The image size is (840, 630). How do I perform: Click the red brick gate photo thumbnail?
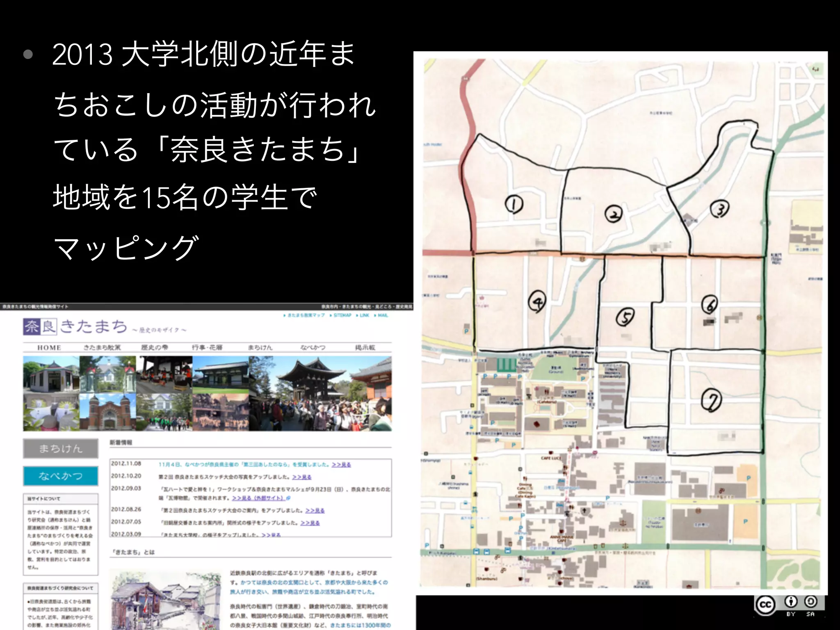tap(108, 412)
